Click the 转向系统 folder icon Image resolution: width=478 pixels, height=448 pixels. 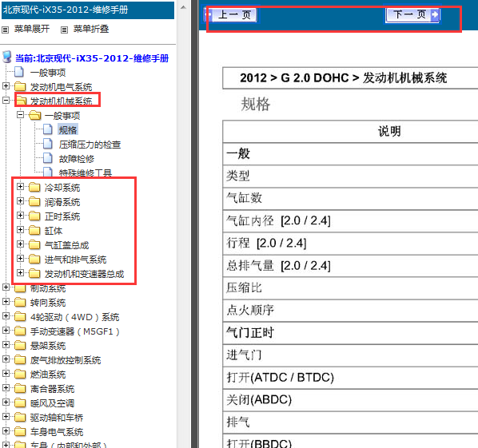click(x=20, y=302)
